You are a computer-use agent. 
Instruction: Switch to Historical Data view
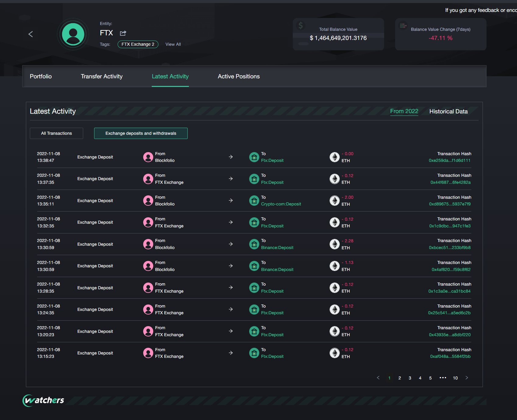(448, 111)
